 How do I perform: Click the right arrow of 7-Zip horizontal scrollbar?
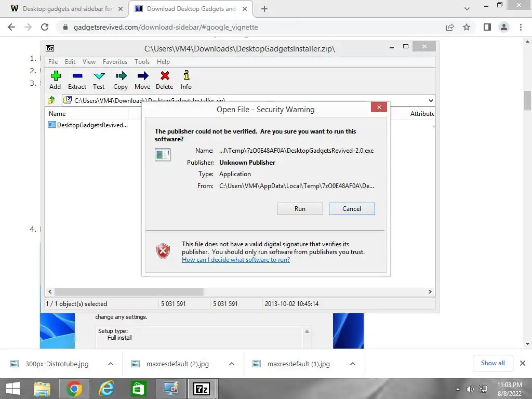[430, 291]
